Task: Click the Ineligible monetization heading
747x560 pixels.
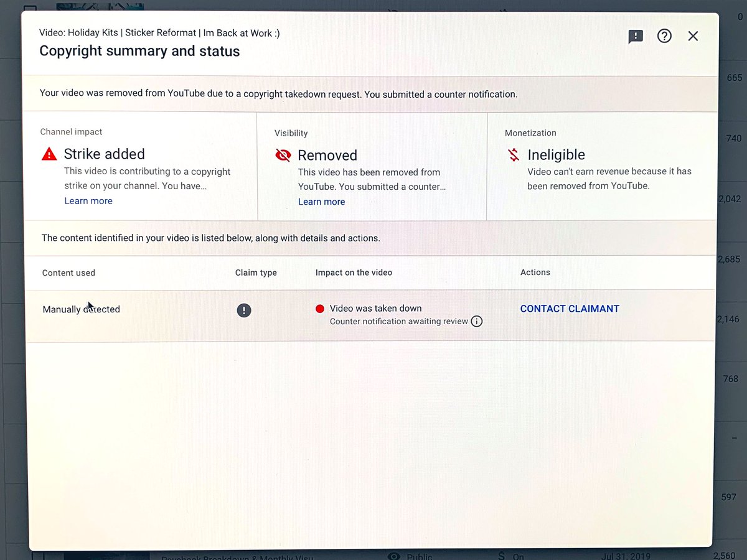Action: (x=556, y=155)
